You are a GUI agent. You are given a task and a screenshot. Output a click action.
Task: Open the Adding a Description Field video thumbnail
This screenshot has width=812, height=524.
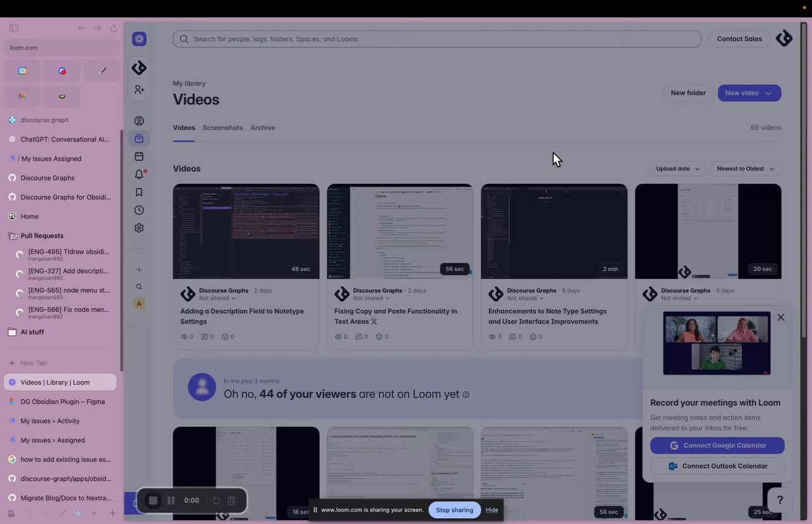coord(246,232)
